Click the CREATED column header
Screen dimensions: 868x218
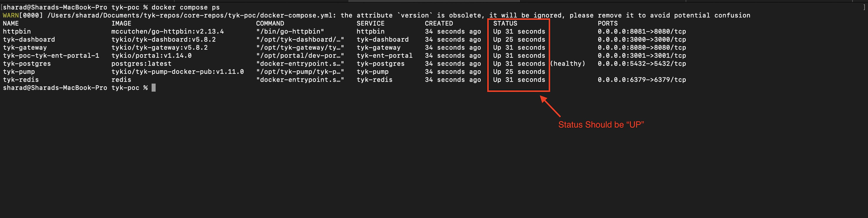439,23
